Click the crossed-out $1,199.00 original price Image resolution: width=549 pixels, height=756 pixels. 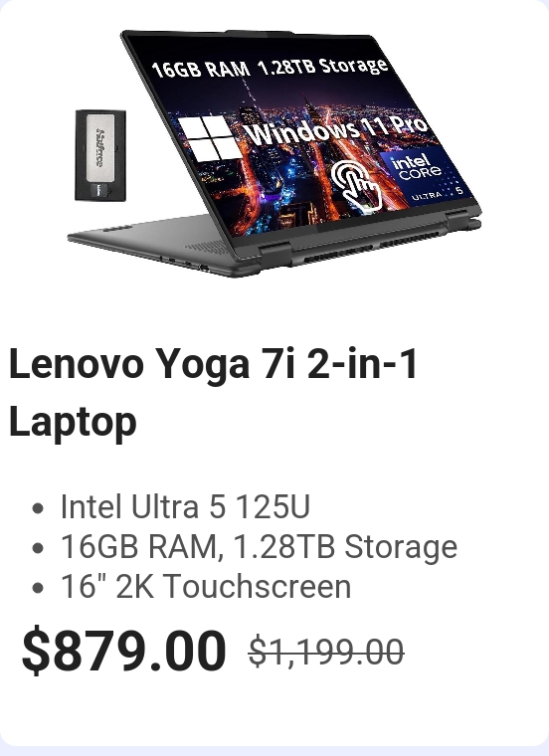point(326,652)
